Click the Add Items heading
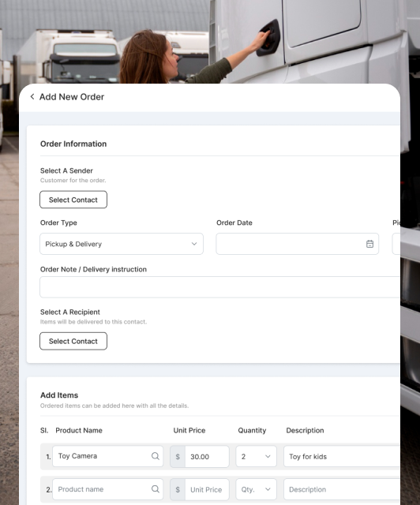420x505 pixels. (59, 395)
